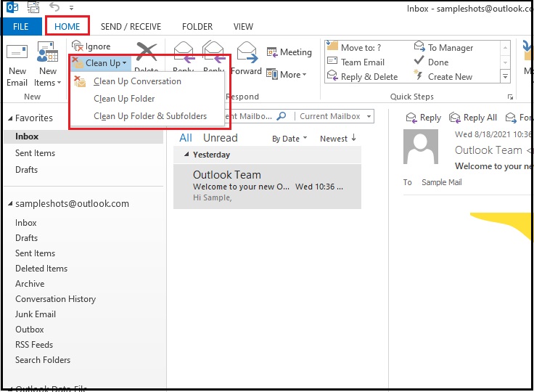Screen dimensions: 534x392
Task: Select Inbox under Favorites
Action: click(x=83, y=136)
